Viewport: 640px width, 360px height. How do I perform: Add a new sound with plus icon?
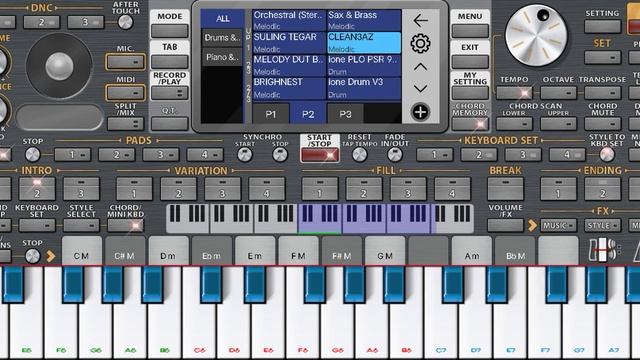click(x=420, y=112)
